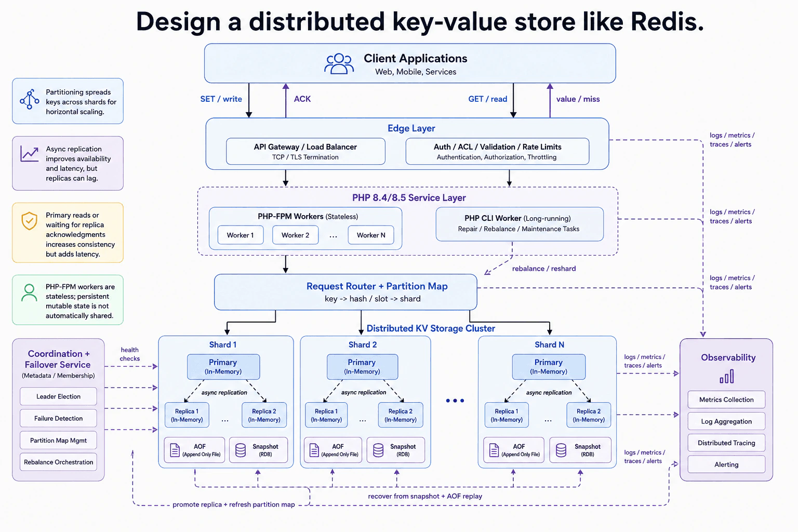
Task: Click the AOF document icon in Shard 1
Action: [175, 450]
